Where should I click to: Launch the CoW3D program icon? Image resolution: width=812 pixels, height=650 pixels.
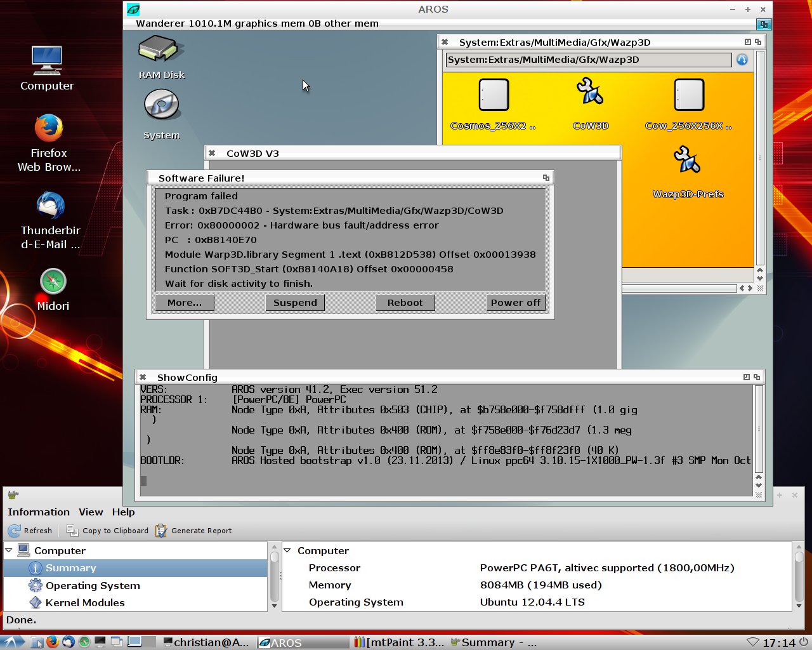point(590,93)
